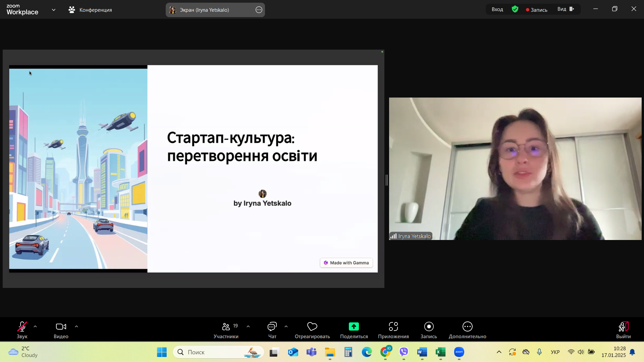Click the Запись record button in toolbar

point(429,330)
